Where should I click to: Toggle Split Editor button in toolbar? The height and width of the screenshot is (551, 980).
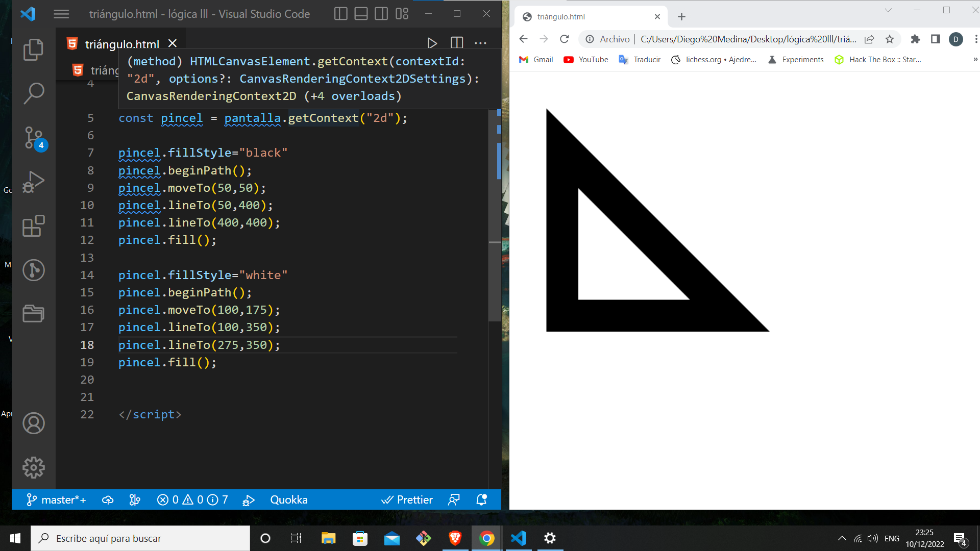[x=457, y=43]
